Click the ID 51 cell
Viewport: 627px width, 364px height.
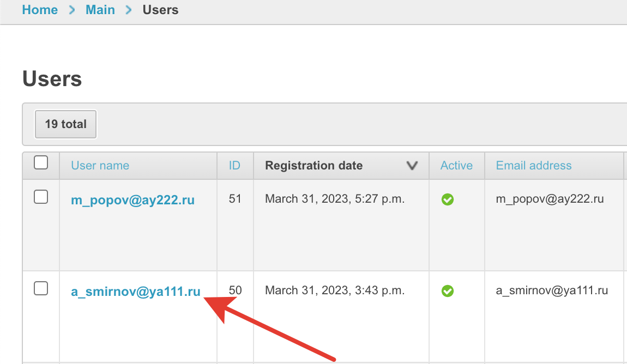235,199
